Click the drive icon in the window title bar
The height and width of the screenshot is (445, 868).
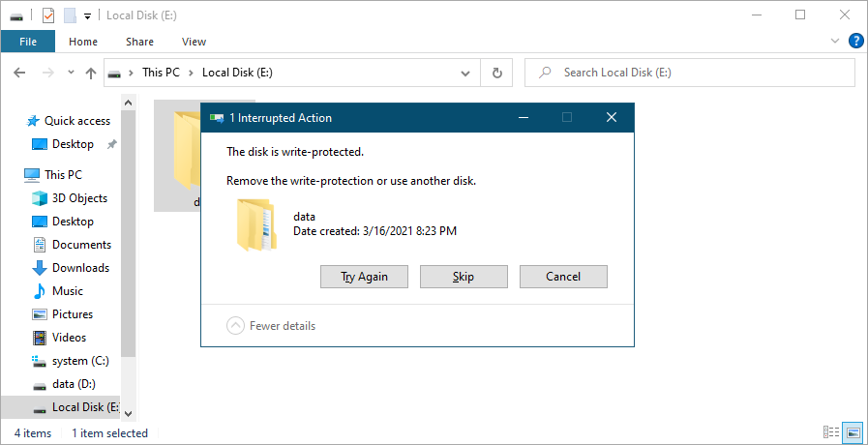pyautogui.click(x=16, y=16)
